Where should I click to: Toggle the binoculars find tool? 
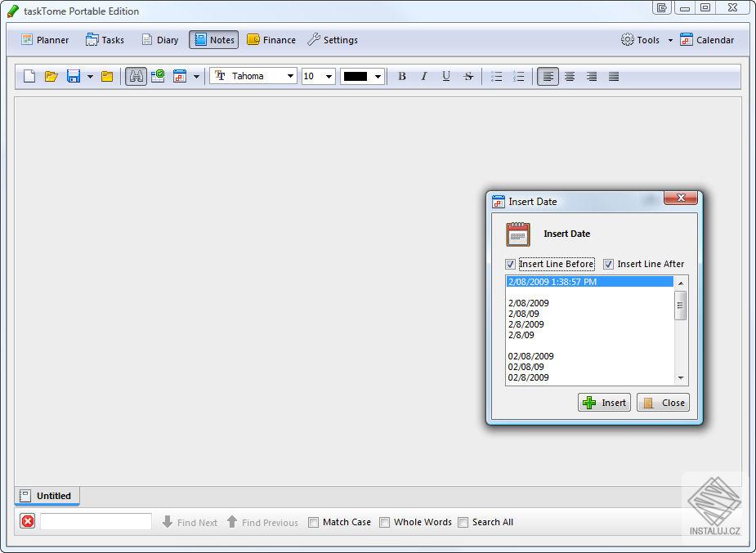136,76
